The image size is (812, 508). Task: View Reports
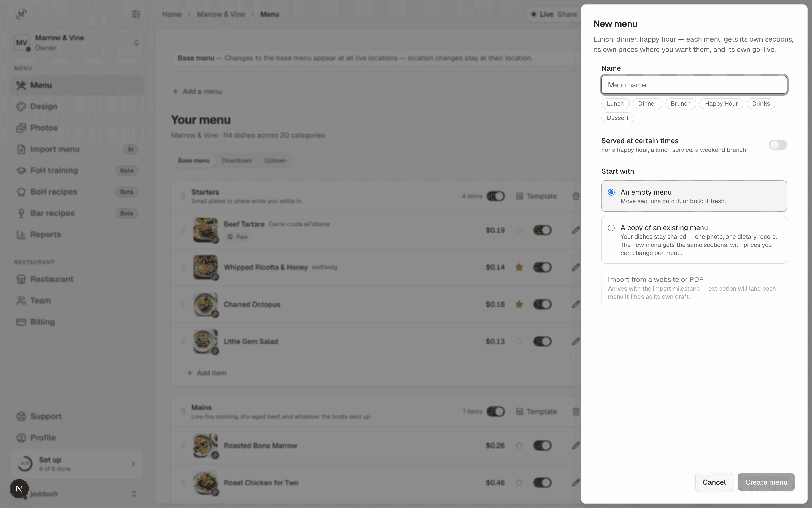point(77,234)
